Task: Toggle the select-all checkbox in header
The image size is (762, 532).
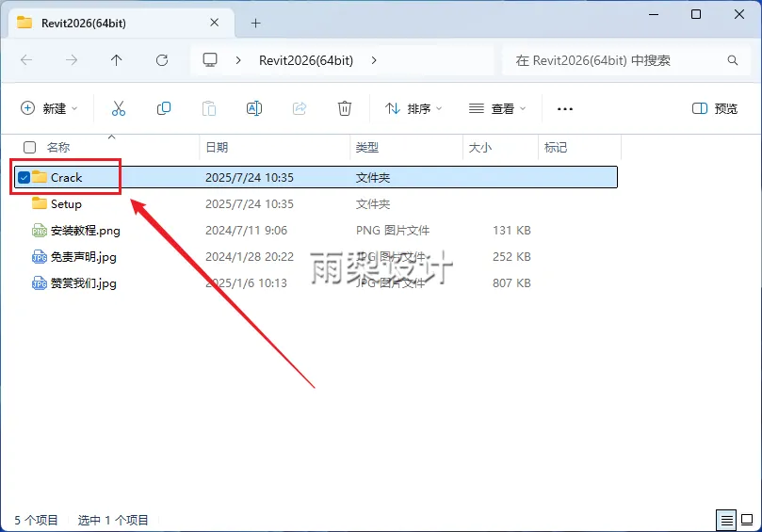Action: pyautogui.click(x=29, y=147)
